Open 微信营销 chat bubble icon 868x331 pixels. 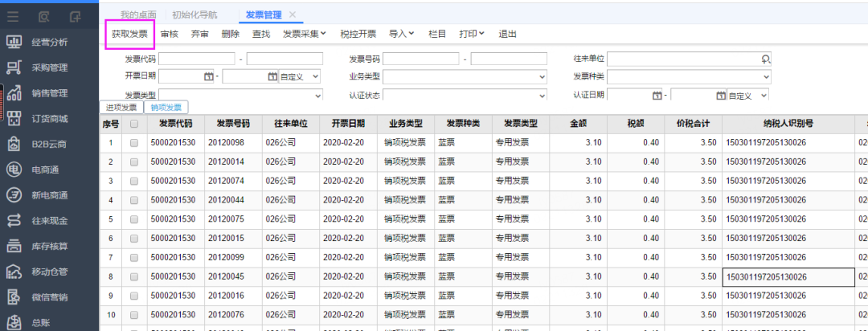(x=14, y=297)
